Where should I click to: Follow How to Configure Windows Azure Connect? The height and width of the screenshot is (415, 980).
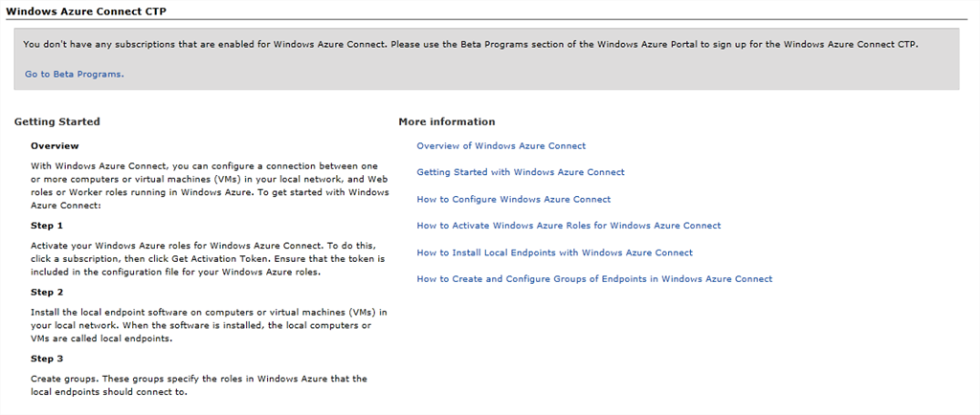click(x=513, y=199)
